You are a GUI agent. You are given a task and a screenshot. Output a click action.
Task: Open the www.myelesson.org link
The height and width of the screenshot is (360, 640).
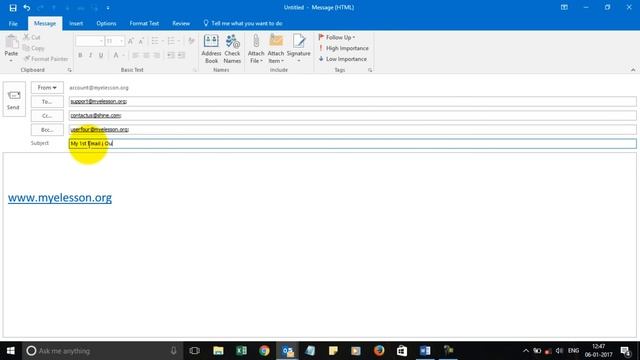[60, 198]
